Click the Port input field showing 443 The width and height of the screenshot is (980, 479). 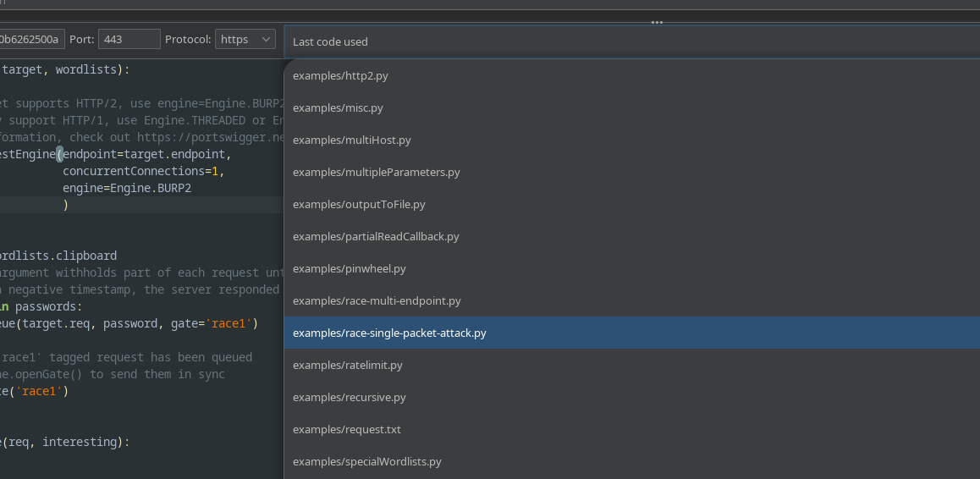click(x=129, y=40)
